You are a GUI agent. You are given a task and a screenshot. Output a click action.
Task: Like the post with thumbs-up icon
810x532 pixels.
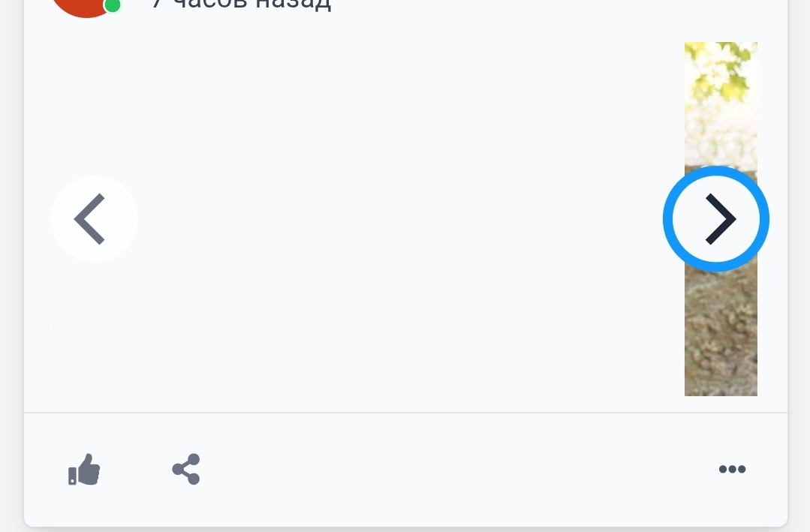84,470
